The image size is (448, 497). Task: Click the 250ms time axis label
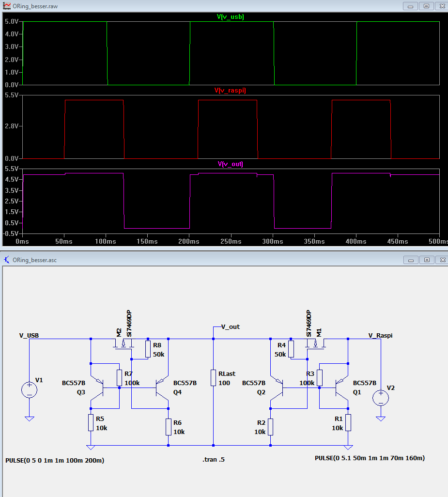click(231, 242)
